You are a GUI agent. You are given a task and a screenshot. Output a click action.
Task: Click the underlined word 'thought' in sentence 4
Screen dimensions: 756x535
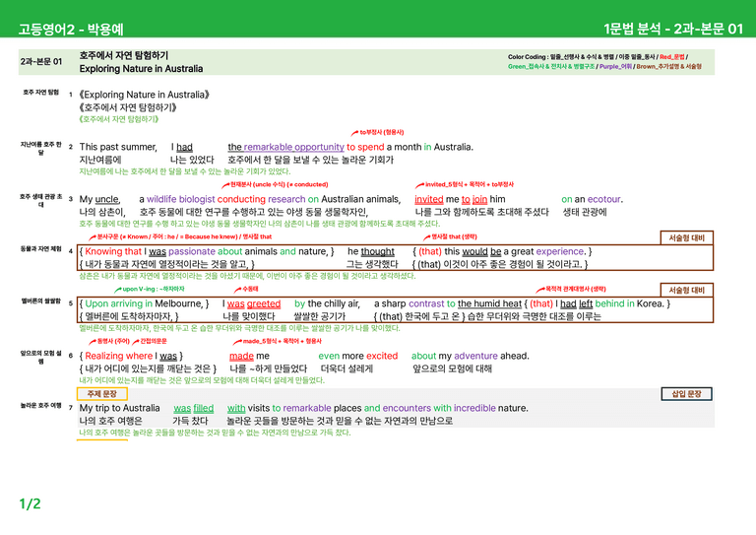click(x=378, y=251)
